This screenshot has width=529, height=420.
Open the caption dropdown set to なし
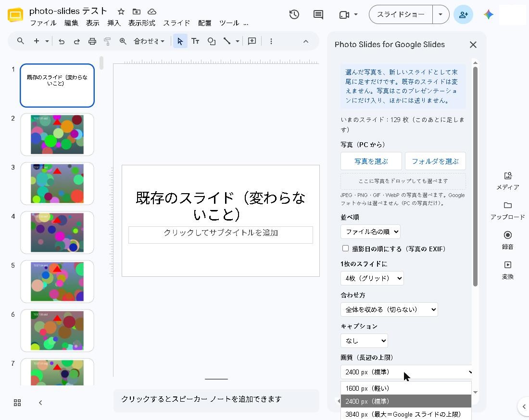tap(365, 340)
